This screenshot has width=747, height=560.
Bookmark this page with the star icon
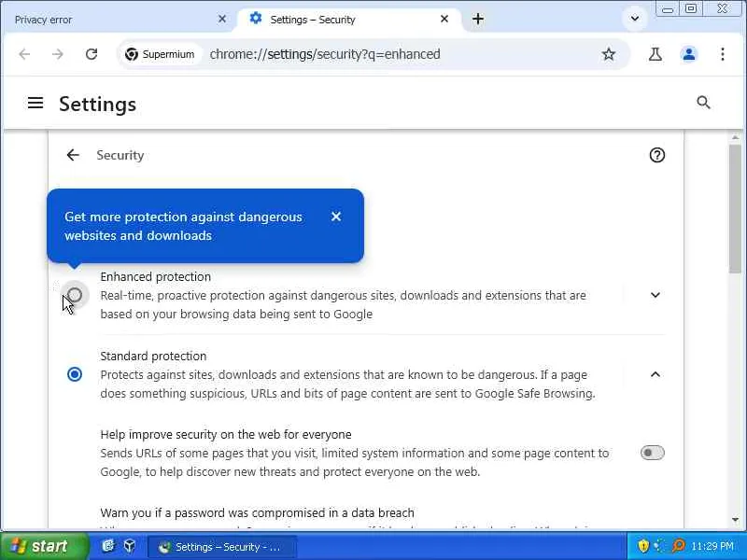coord(609,54)
